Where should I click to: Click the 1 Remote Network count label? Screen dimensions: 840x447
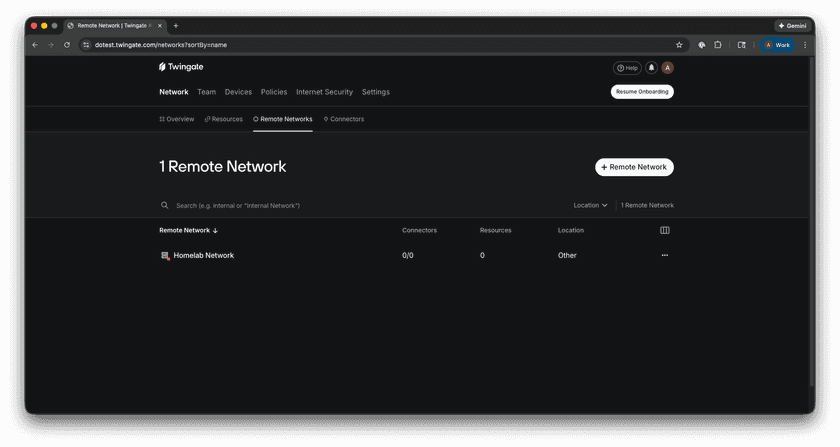pos(647,205)
